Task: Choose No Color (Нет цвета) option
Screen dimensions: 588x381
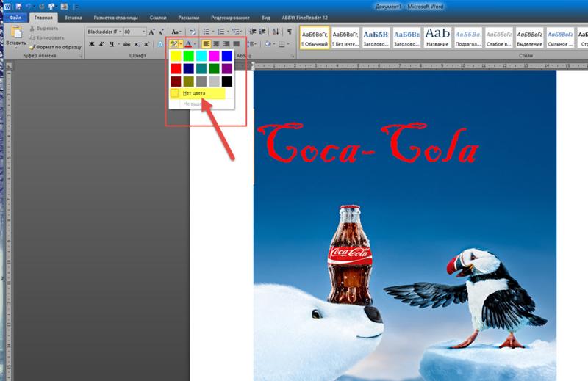Action: click(197, 93)
